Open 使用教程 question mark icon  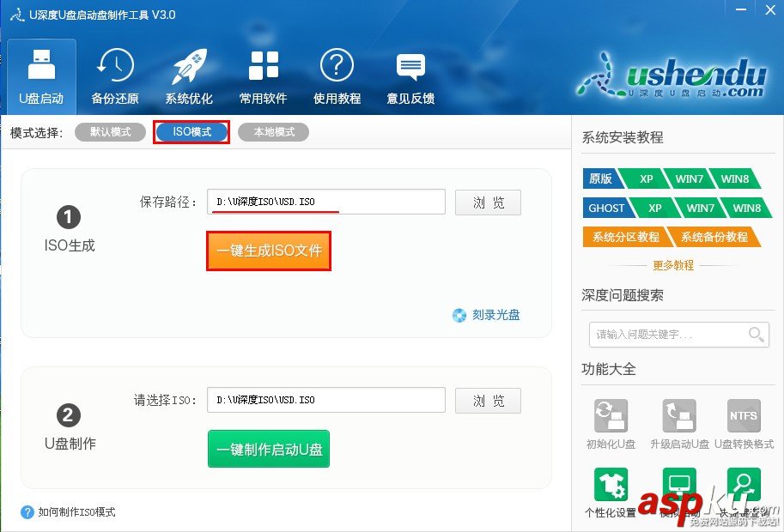click(x=337, y=76)
